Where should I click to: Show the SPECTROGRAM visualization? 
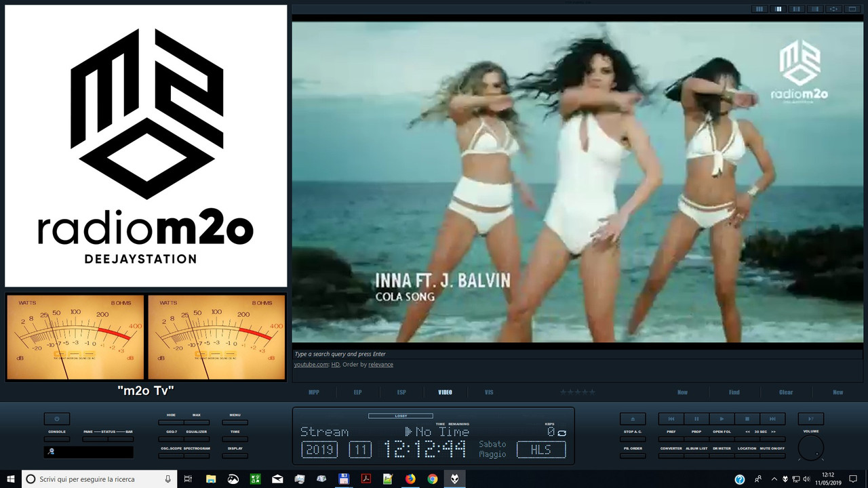(197, 456)
